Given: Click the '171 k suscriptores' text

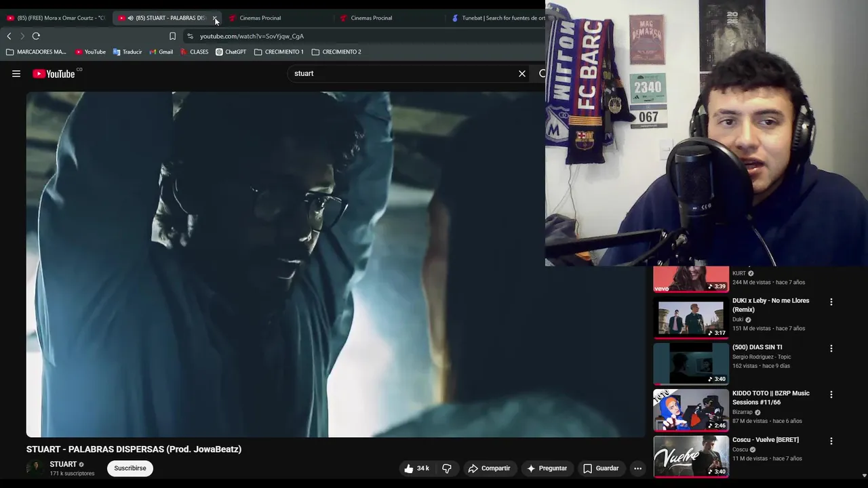Looking at the screenshot, I should 72,474.
